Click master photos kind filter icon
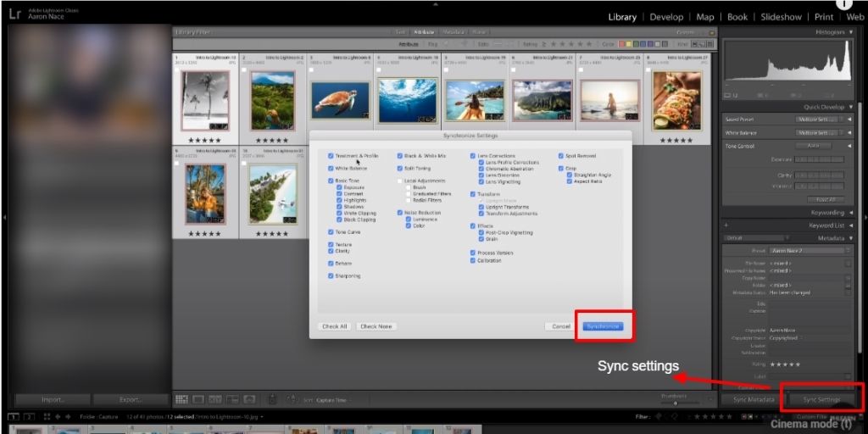Screen dimensions: 868x434 click(693, 44)
